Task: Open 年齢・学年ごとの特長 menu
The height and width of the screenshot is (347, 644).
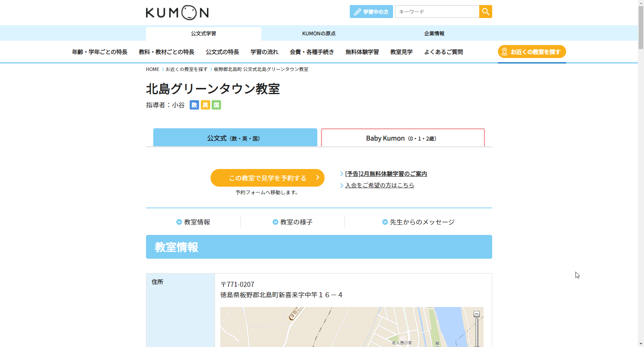Action: coord(100,52)
